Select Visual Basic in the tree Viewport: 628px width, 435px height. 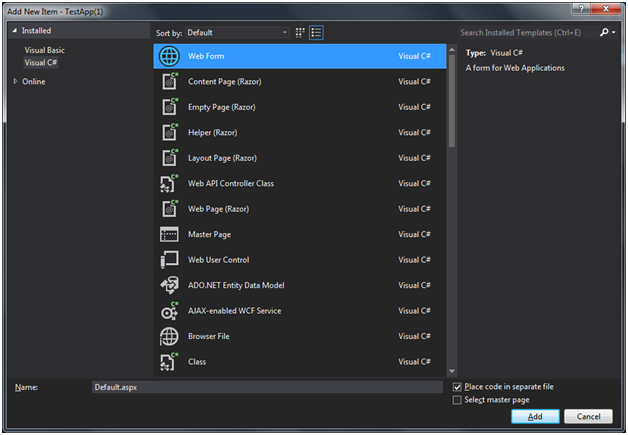[x=44, y=50]
